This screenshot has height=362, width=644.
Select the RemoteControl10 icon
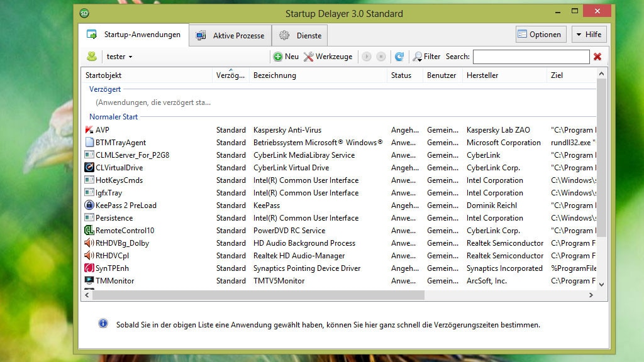click(89, 230)
